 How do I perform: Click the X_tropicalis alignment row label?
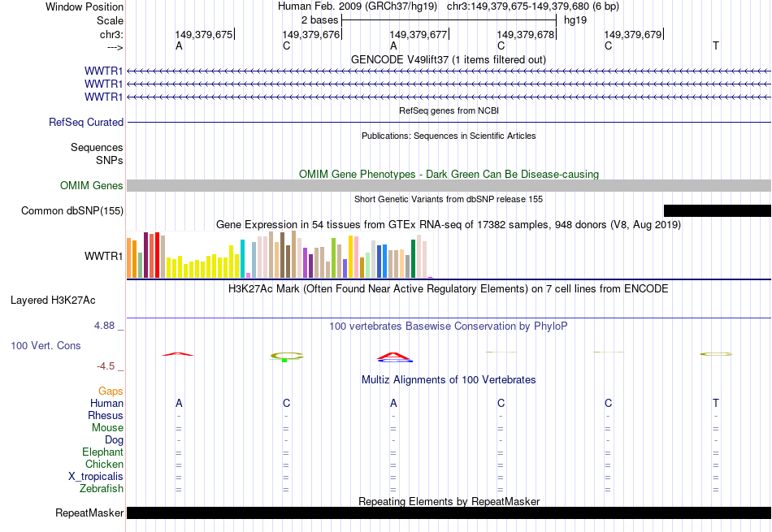coord(96,477)
